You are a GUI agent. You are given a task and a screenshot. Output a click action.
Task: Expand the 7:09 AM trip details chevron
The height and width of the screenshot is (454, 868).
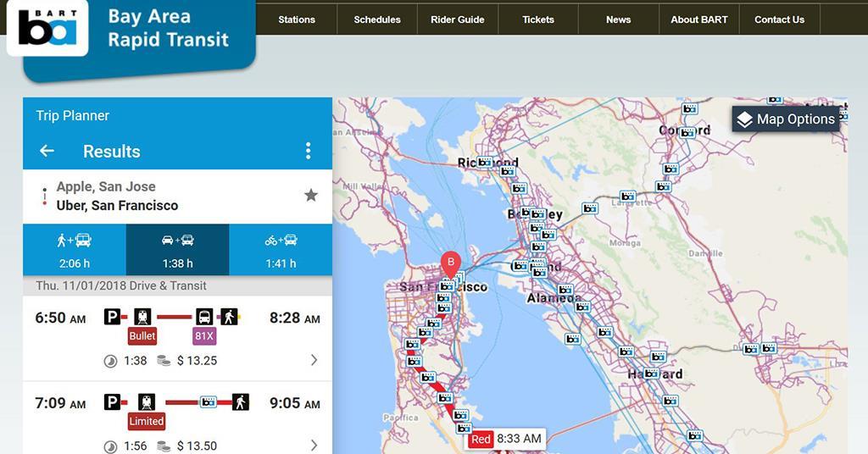click(314, 446)
